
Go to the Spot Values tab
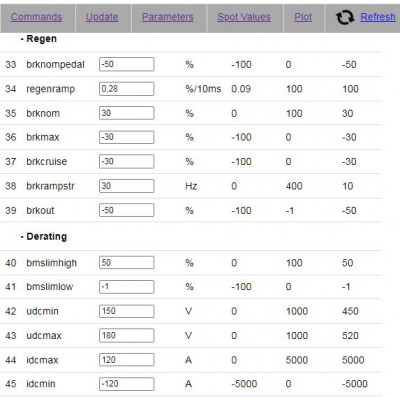[244, 17]
